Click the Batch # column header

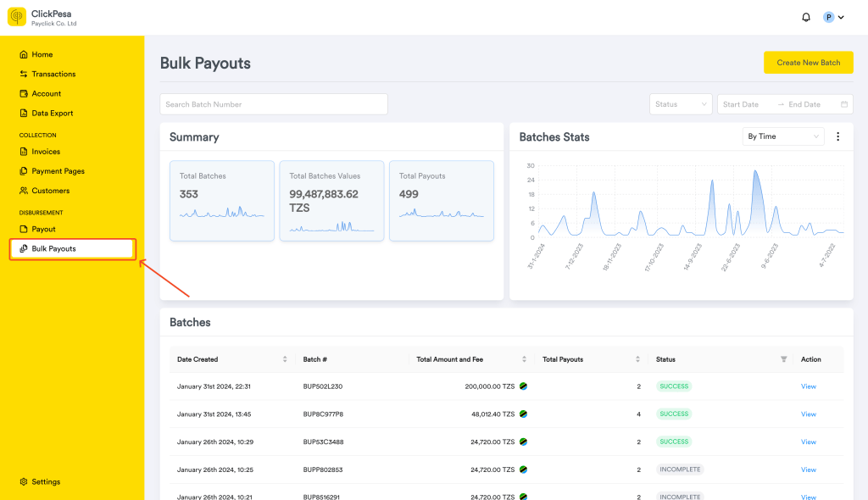315,359
